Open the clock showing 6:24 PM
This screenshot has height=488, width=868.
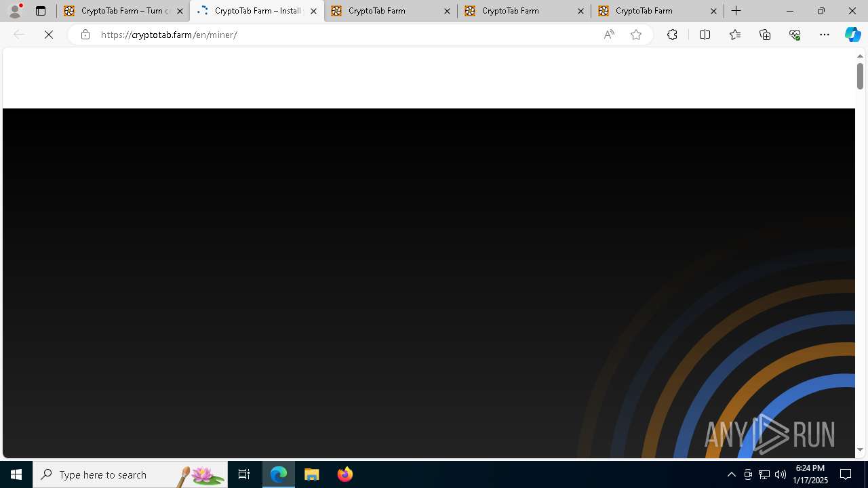(x=810, y=474)
